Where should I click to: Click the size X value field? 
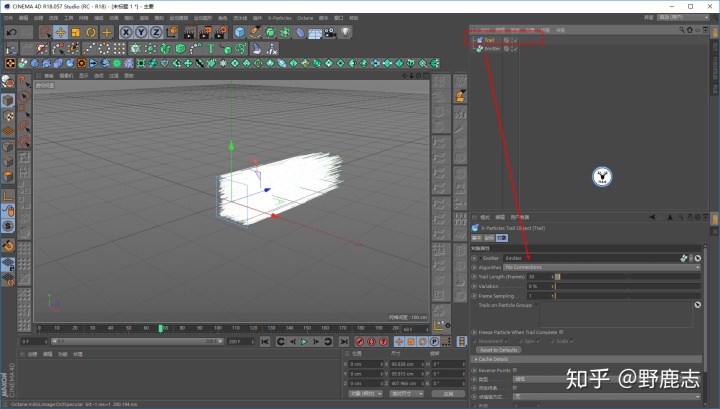pyautogui.click(x=405, y=364)
